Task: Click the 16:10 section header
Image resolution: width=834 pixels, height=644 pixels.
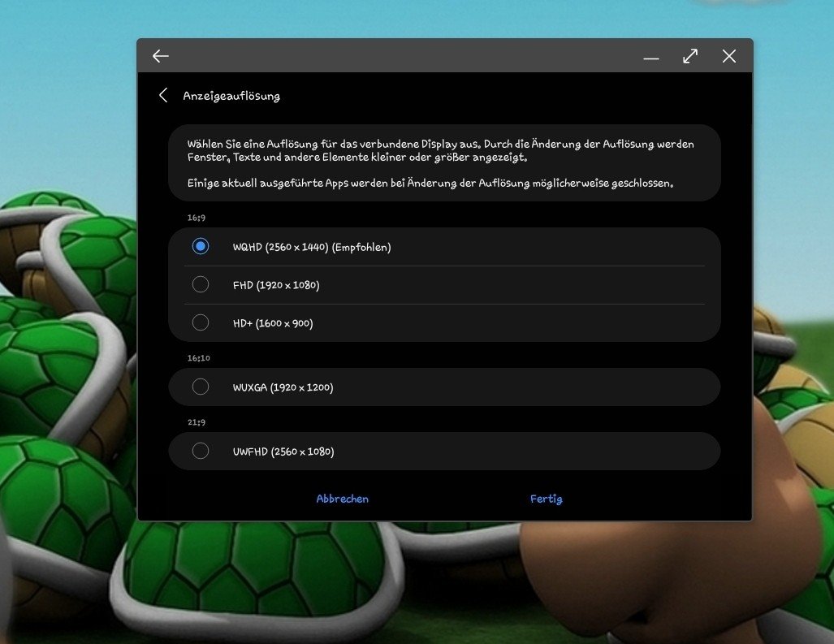Action: (x=198, y=358)
